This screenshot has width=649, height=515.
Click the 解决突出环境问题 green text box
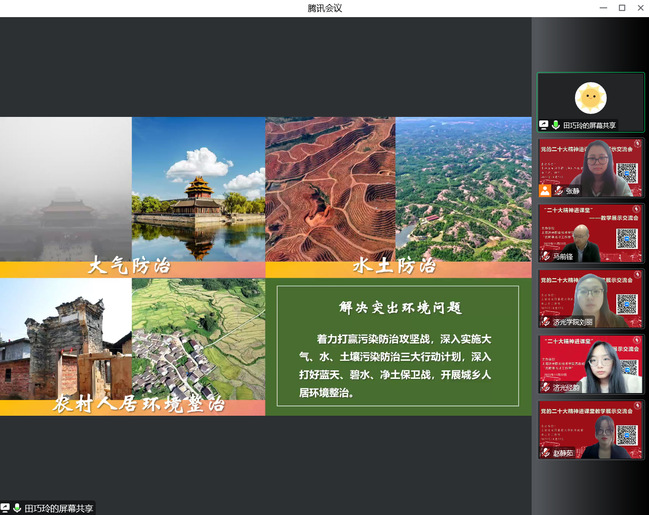[x=397, y=347]
